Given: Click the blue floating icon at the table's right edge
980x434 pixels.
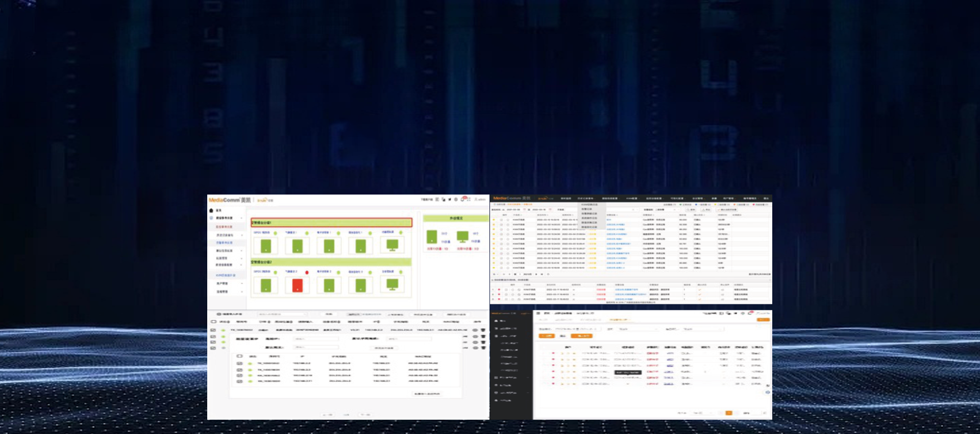Looking at the screenshot, I should point(768,392).
